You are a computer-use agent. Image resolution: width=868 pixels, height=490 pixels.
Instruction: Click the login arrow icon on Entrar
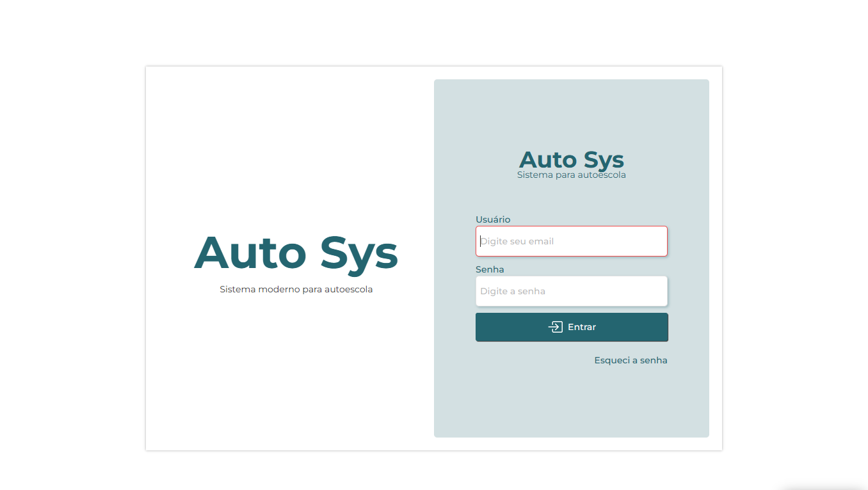click(555, 327)
